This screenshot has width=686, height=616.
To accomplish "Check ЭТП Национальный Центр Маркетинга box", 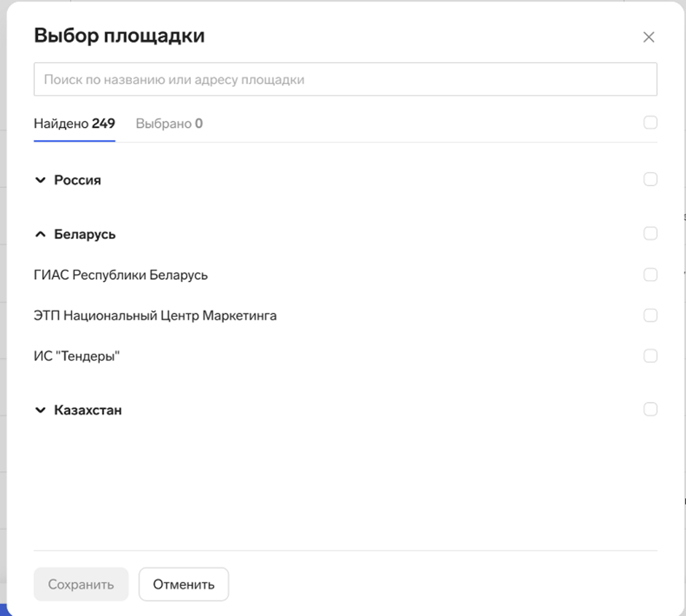I will (650, 315).
